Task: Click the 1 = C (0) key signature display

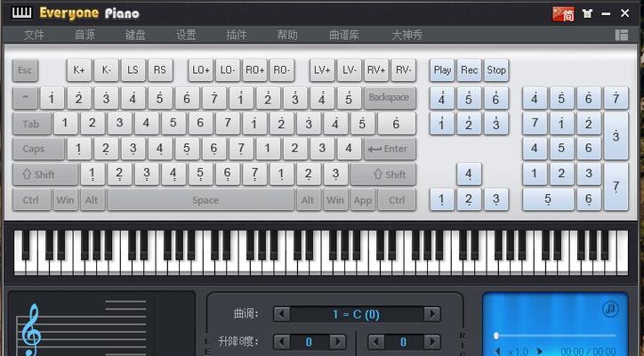Action: [357, 314]
